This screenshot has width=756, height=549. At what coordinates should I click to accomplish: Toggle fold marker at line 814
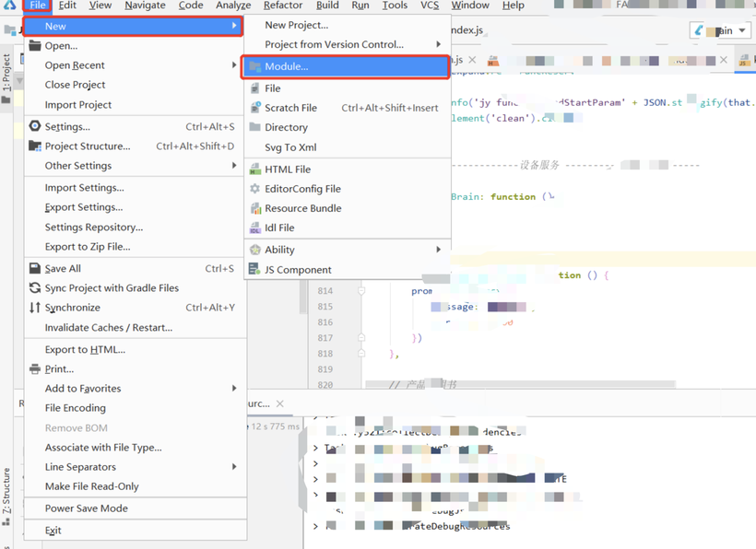[x=361, y=291]
